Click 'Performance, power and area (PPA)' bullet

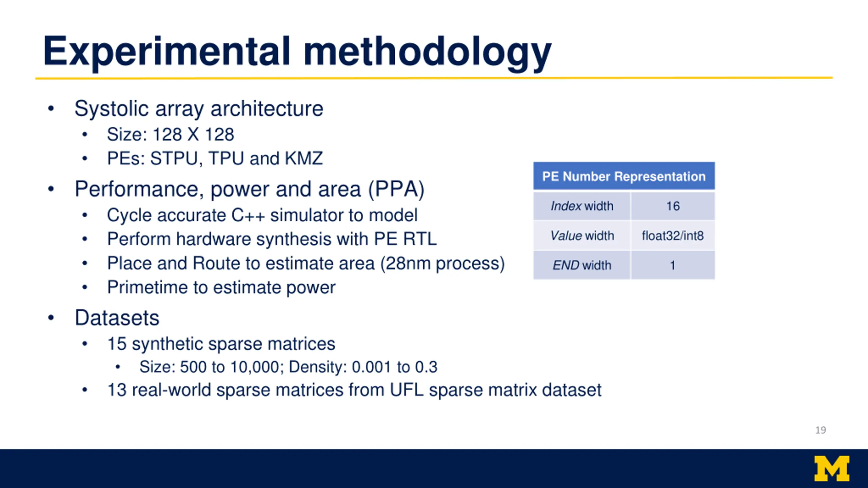(250, 189)
